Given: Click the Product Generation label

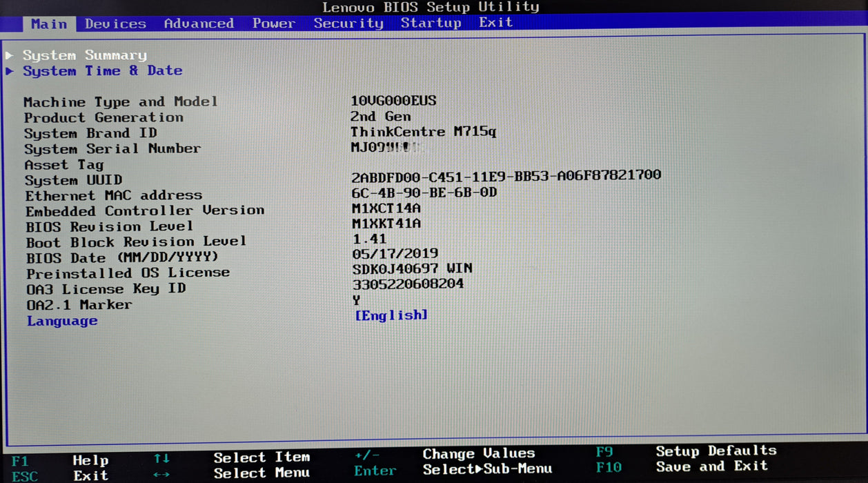Looking at the screenshot, I should (103, 118).
